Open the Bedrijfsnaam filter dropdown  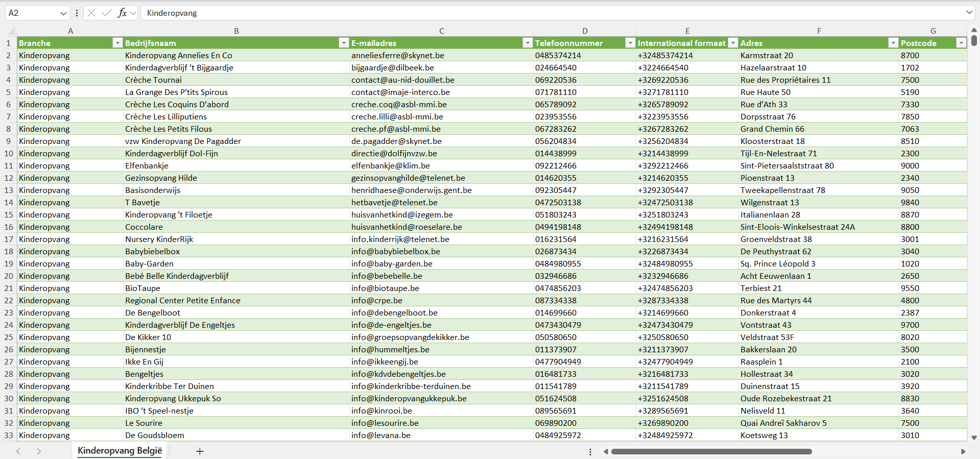(344, 43)
